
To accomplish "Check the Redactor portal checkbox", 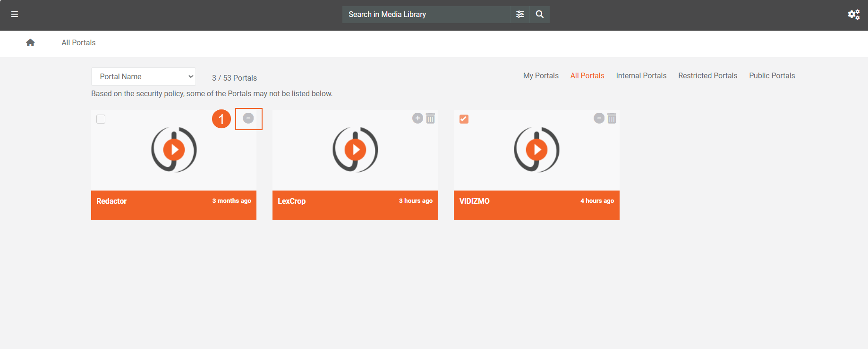I will (101, 119).
